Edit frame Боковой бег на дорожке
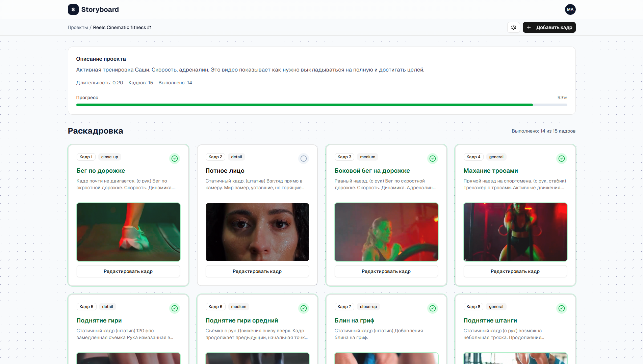Screen dimensions: 643x364 click(386, 271)
